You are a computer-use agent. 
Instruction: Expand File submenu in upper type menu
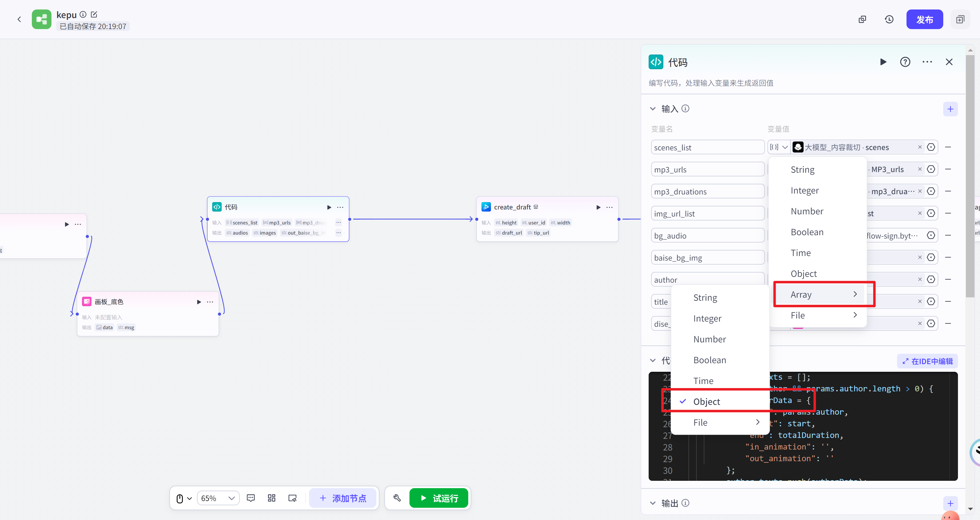click(818, 315)
